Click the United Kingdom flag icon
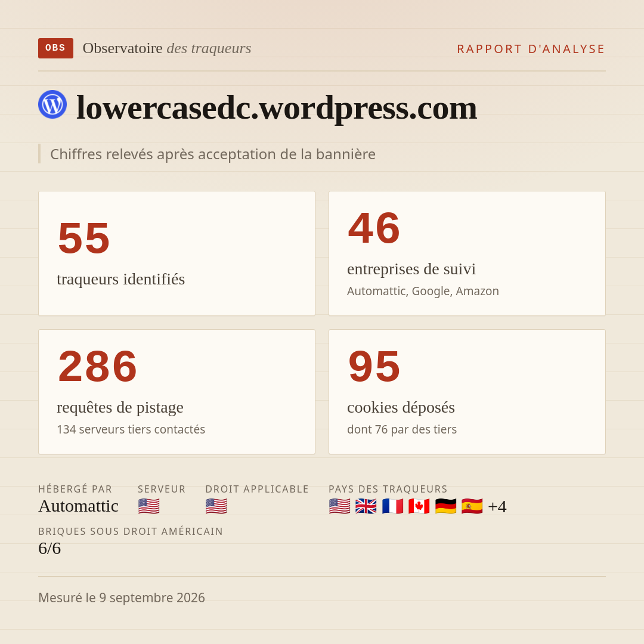644x644 pixels. [x=366, y=506]
